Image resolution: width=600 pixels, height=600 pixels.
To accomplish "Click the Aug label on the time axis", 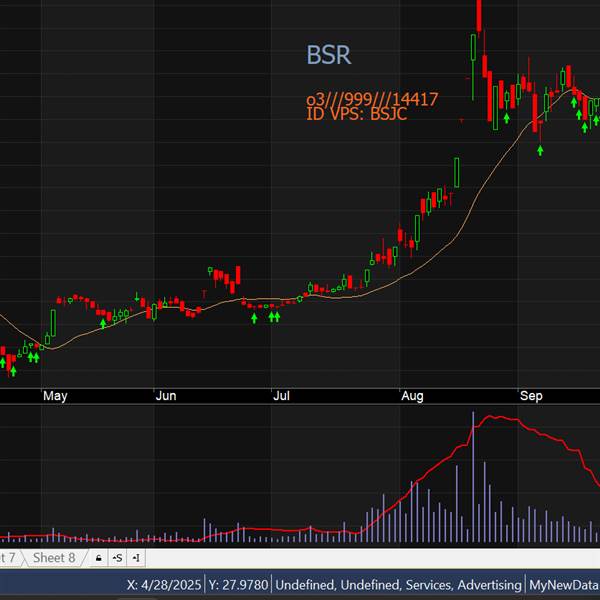I will (x=412, y=397).
